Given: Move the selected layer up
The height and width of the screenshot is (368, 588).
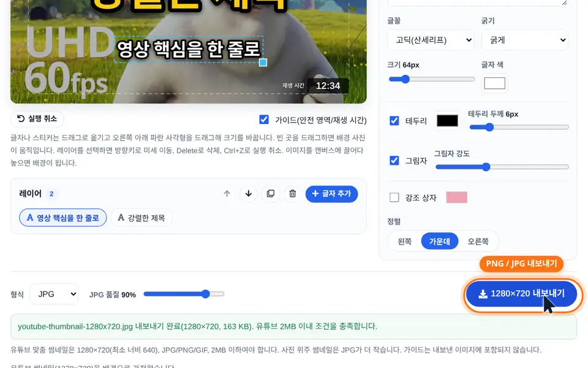Looking at the screenshot, I should [227, 194].
